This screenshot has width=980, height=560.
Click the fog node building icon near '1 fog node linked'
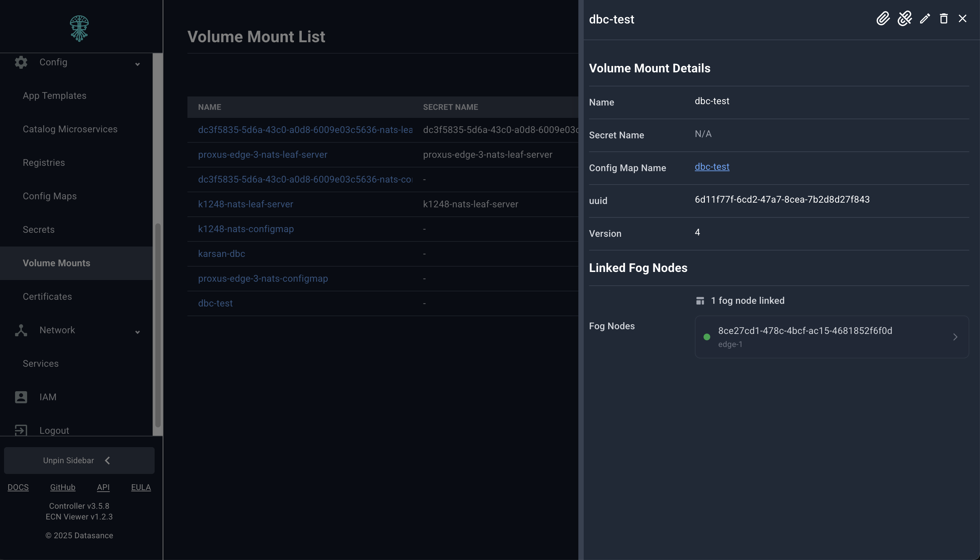tap(700, 300)
